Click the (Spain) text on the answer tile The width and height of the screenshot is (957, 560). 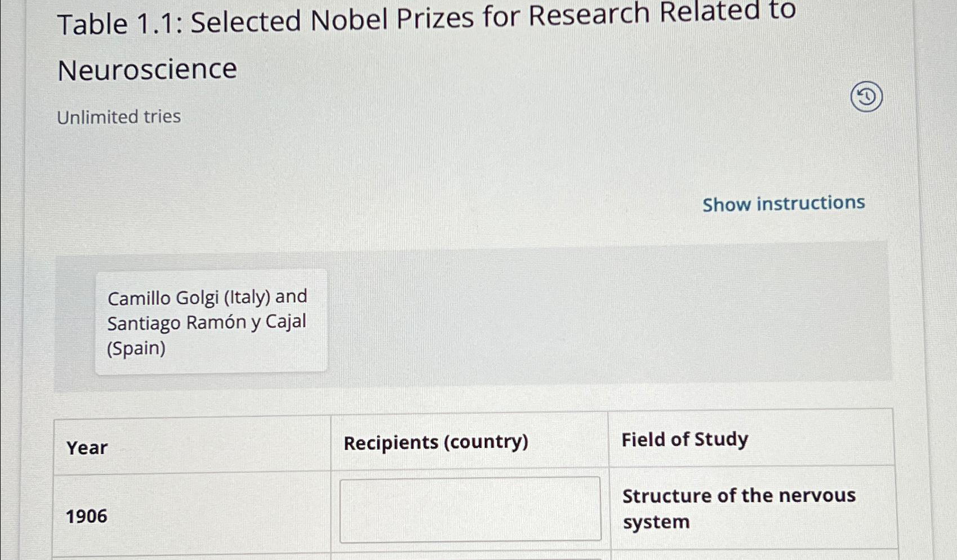[x=135, y=348]
